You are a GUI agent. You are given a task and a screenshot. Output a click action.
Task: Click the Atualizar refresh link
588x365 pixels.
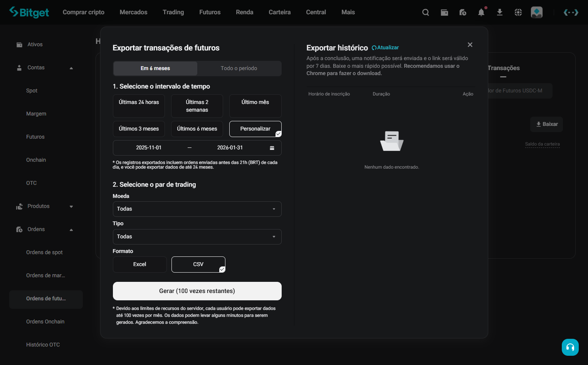tap(385, 47)
